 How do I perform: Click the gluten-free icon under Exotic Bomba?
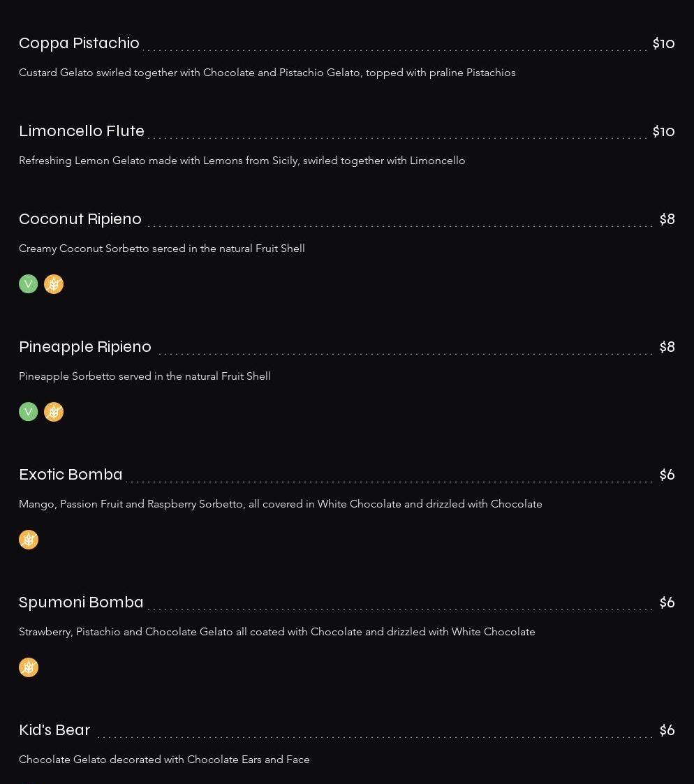[29, 540]
